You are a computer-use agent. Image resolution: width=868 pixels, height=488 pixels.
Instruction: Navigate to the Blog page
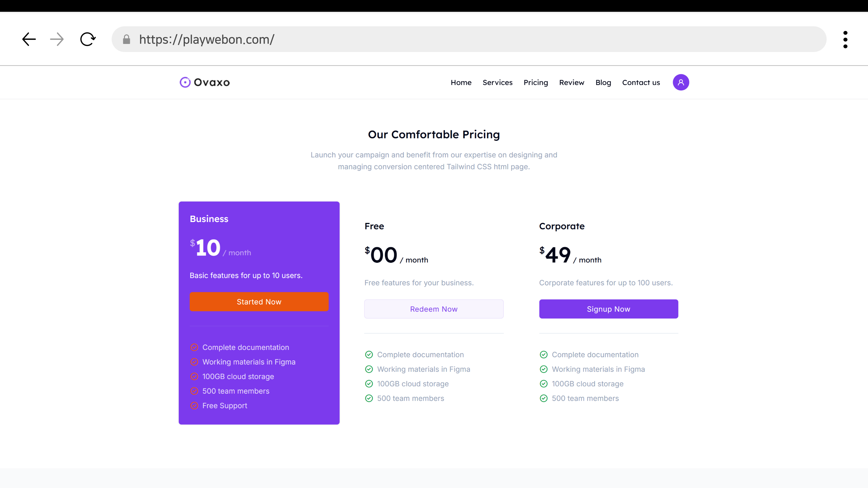(x=603, y=82)
